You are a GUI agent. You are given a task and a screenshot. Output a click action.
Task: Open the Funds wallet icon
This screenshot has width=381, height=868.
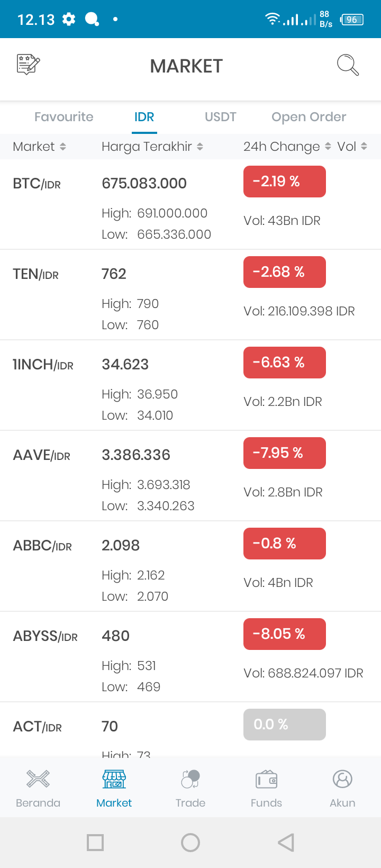266,779
